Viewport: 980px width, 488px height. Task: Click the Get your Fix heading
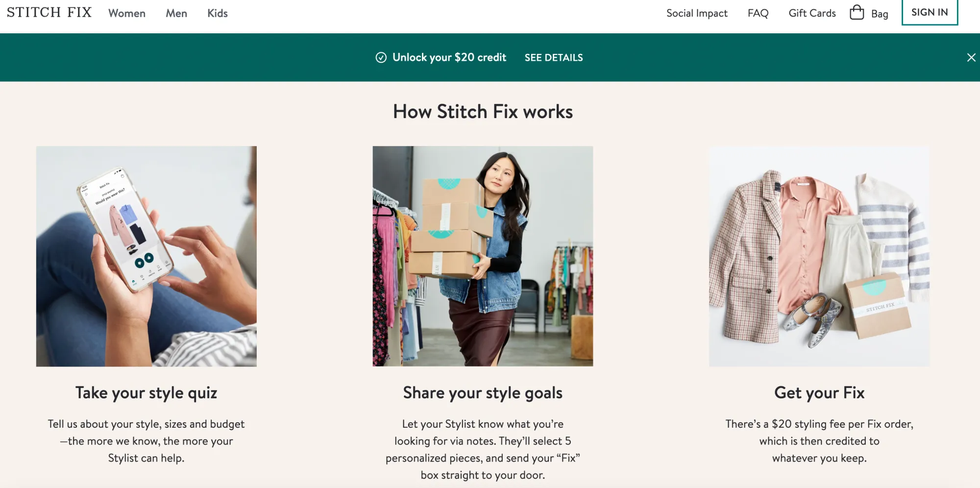pos(819,393)
